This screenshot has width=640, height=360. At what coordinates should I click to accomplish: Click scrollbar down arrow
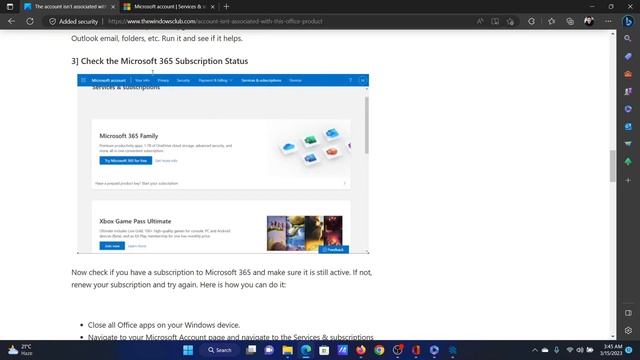tap(613, 336)
